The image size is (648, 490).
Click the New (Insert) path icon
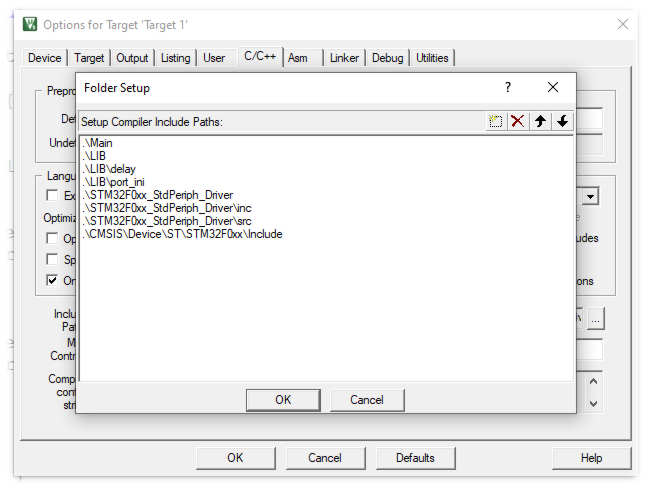(496, 121)
